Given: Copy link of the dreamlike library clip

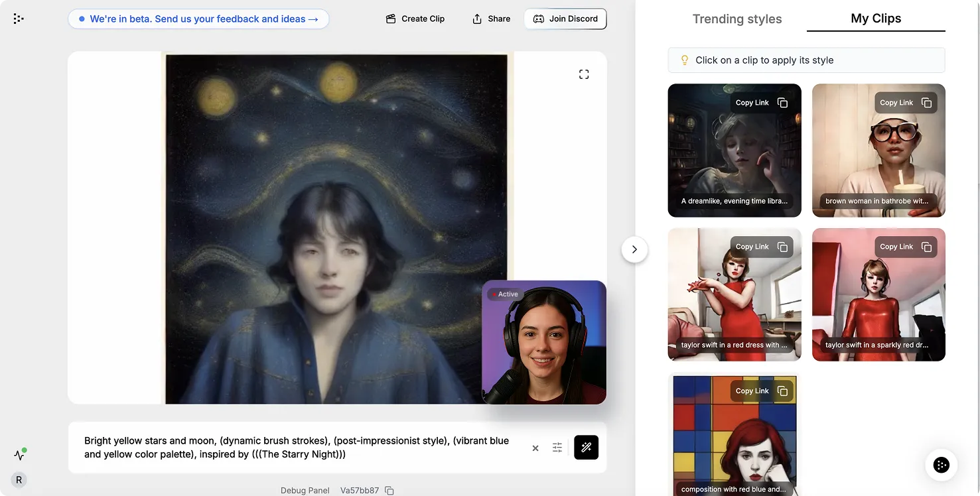Looking at the screenshot, I should tap(762, 103).
